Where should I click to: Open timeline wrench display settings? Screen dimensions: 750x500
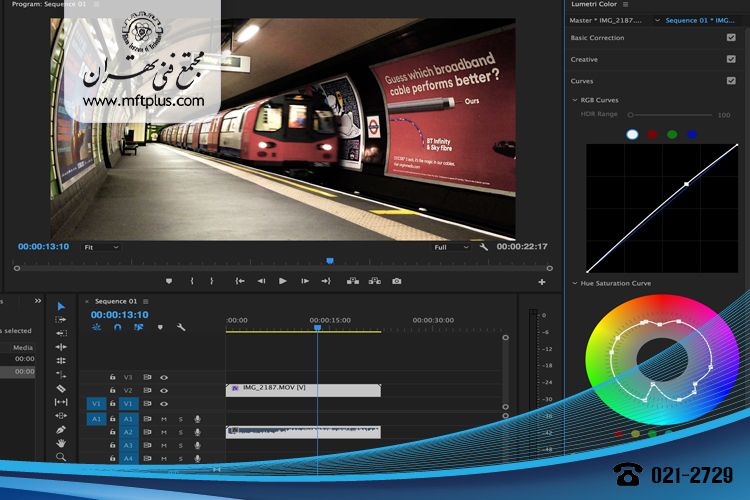pos(181,327)
